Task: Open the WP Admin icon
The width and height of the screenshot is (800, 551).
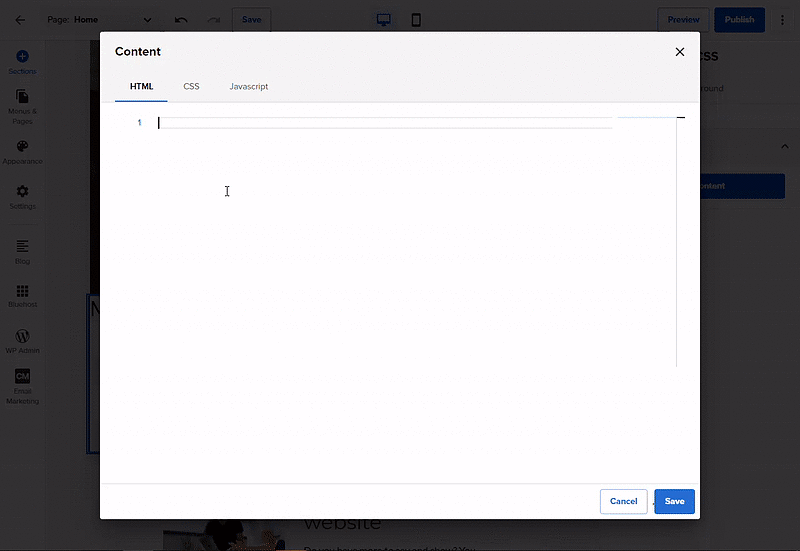Action: (22, 336)
